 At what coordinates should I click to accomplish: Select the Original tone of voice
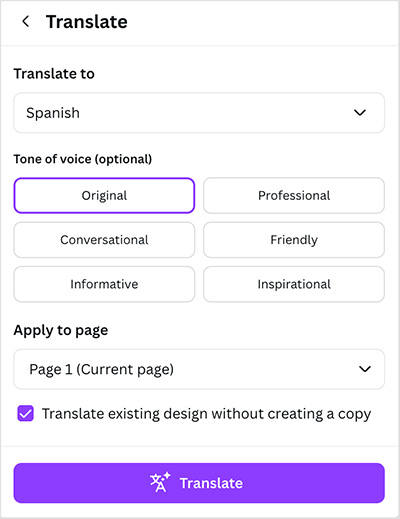(104, 195)
